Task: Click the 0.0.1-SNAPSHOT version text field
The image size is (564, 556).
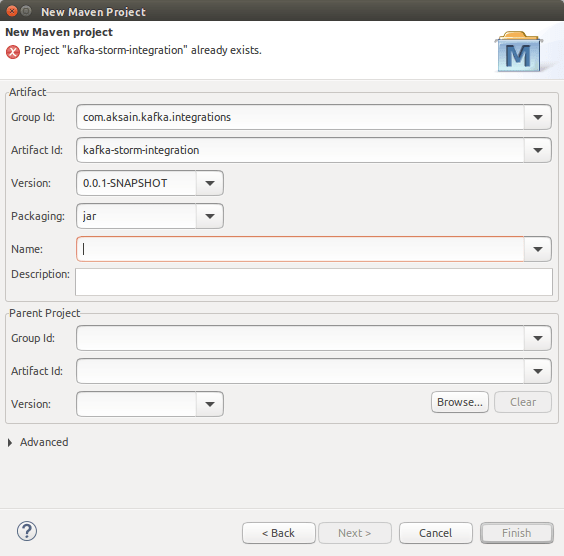Action: pos(136,183)
